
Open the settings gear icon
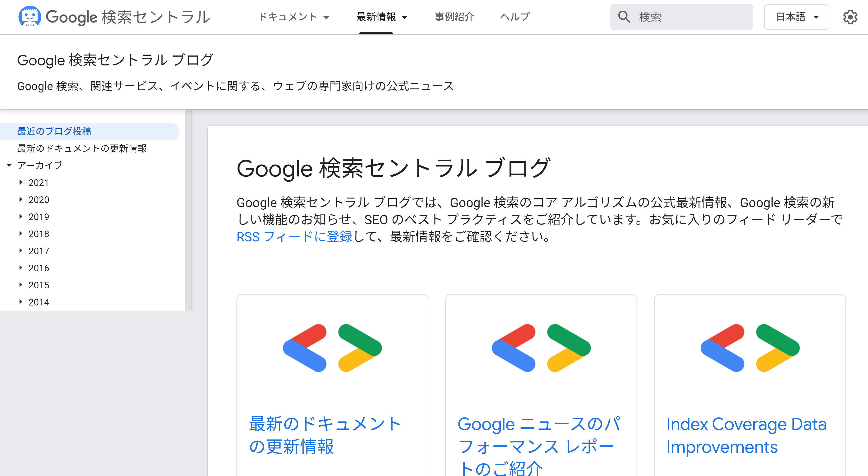coord(850,17)
